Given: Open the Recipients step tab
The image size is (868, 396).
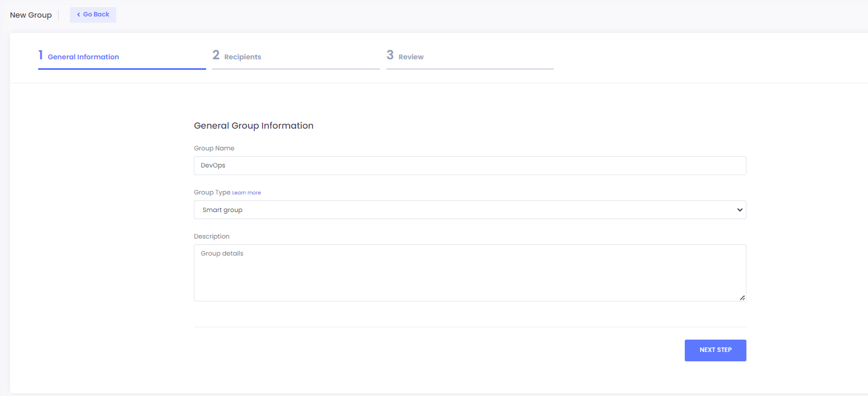Looking at the screenshot, I should (x=243, y=57).
